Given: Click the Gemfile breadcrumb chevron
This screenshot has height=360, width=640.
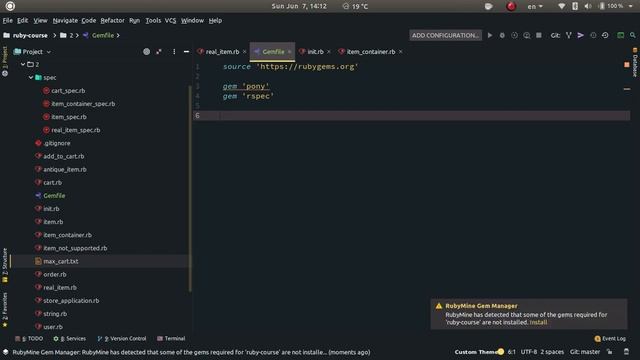Looking at the screenshot, I should 118,36.
